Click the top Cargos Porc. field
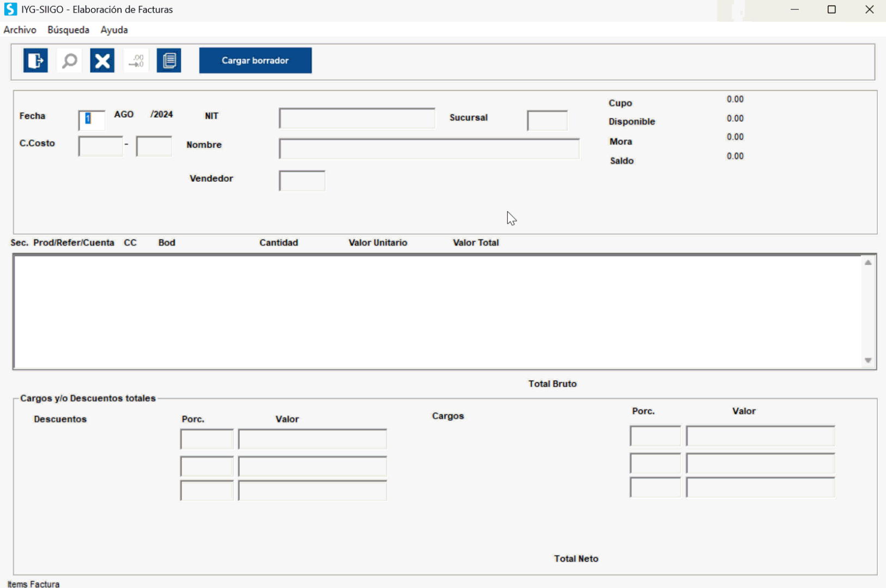This screenshot has width=886, height=588. coord(656,436)
